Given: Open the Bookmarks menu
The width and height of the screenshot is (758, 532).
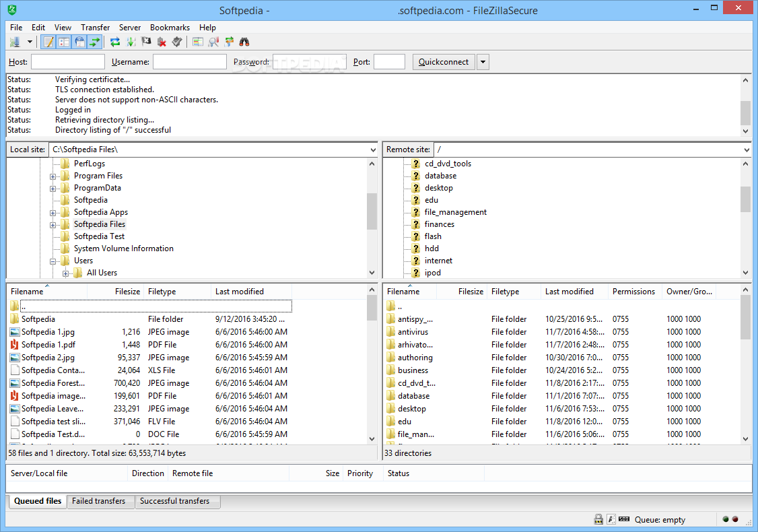Looking at the screenshot, I should coord(170,28).
